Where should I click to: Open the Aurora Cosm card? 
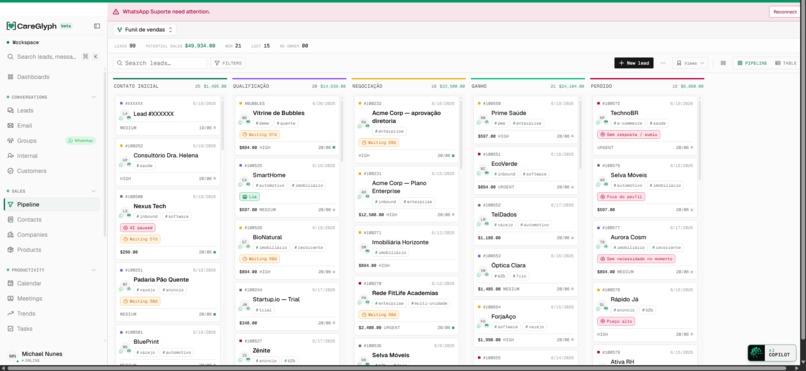[x=645, y=250]
